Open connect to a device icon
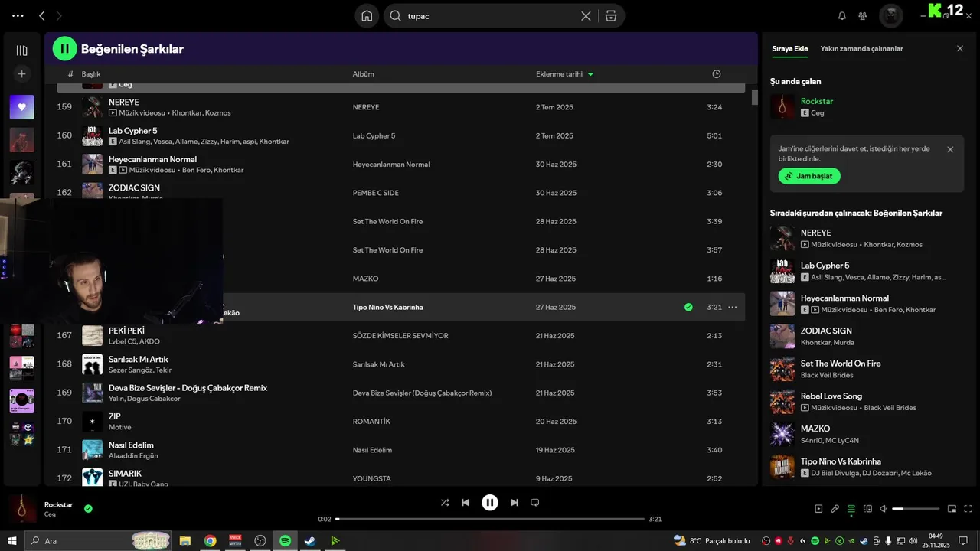The image size is (980, 551). pyautogui.click(x=867, y=508)
